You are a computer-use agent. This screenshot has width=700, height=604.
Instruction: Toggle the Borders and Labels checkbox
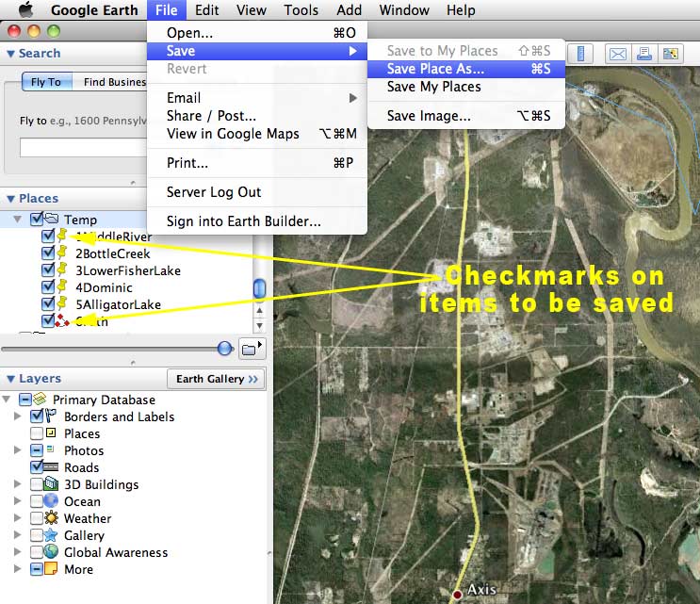tap(36, 416)
